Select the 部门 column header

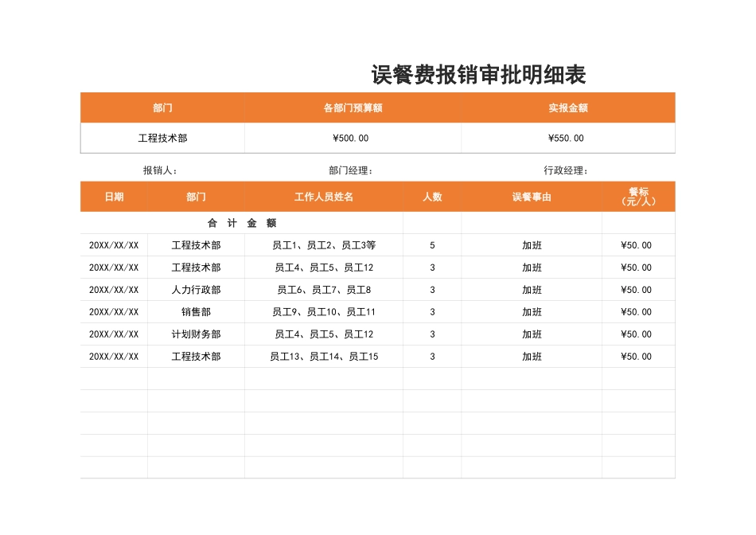pyautogui.click(x=162, y=107)
